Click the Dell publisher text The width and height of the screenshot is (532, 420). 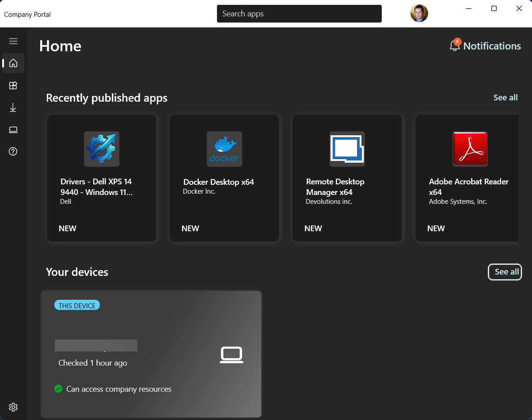click(x=65, y=202)
